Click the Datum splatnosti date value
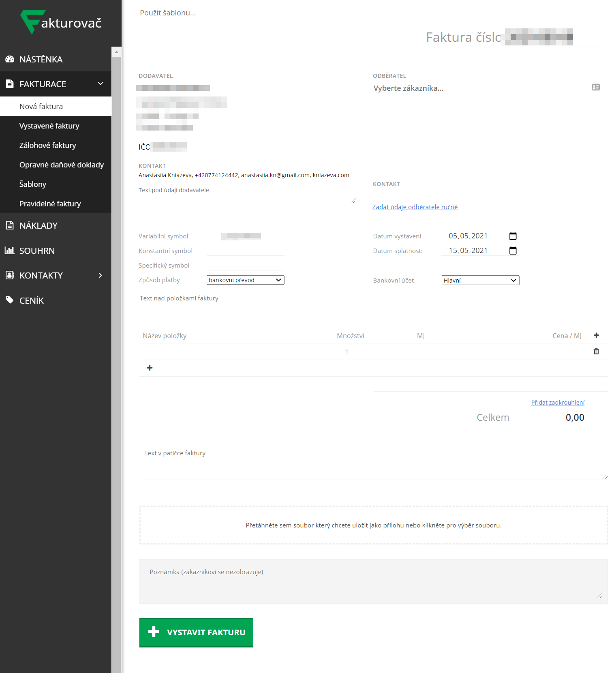616x673 pixels. [468, 251]
